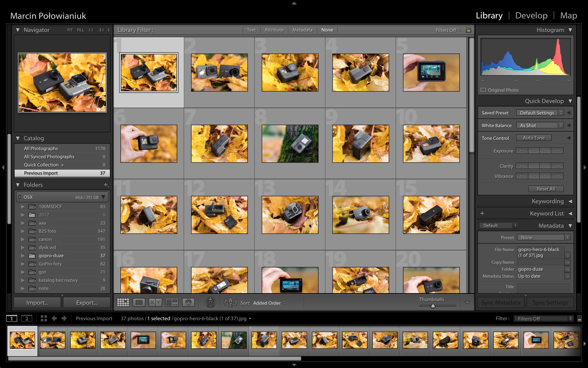Enable the Metadata library filter
This screenshot has width=588, height=368.
302,30
